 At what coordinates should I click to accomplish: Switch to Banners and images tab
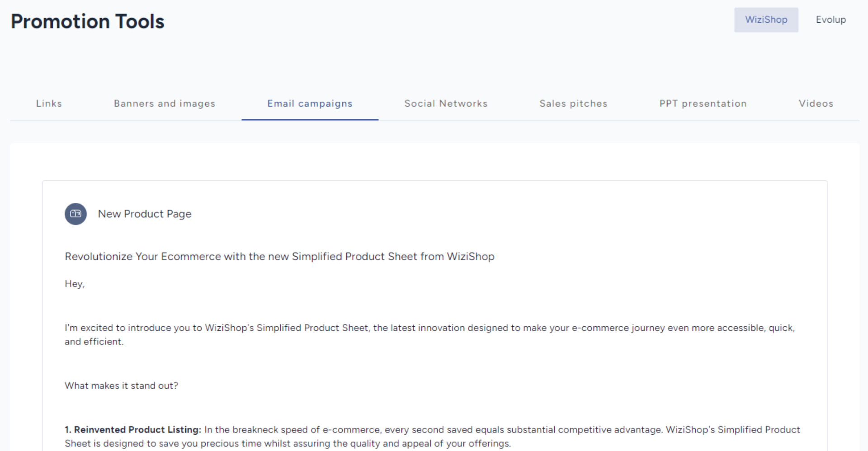pyautogui.click(x=165, y=103)
